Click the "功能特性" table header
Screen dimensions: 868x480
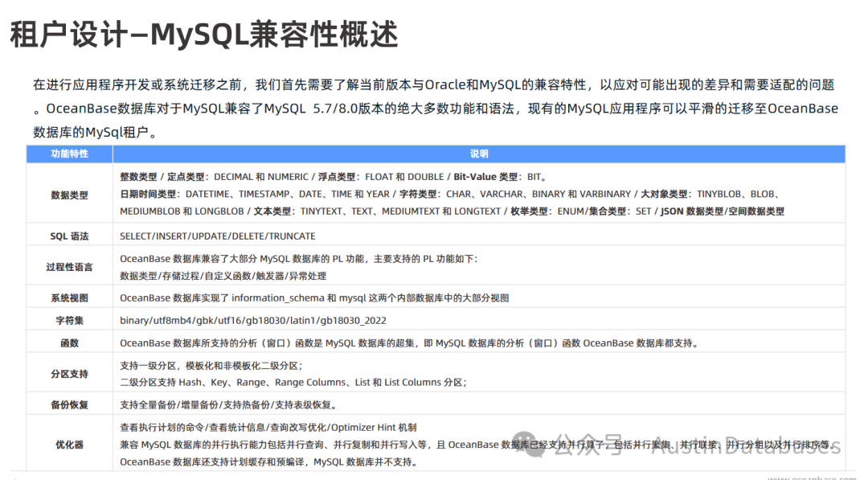tap(70, 154)
